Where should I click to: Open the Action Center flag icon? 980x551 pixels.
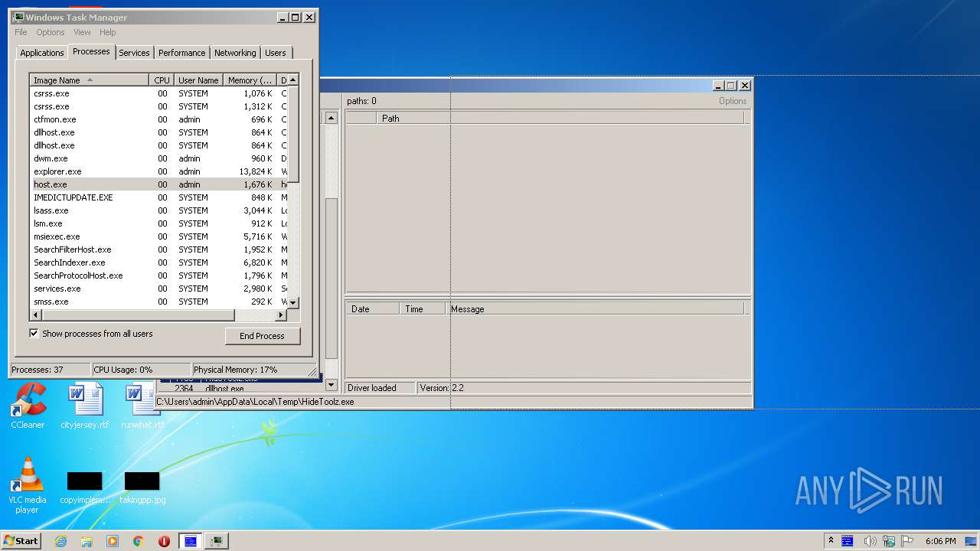point(908,541)
